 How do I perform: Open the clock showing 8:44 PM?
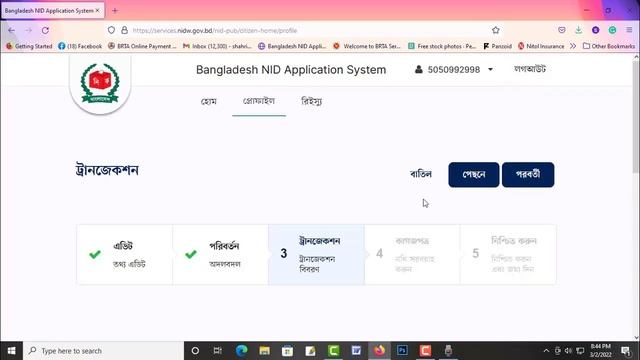600,351
